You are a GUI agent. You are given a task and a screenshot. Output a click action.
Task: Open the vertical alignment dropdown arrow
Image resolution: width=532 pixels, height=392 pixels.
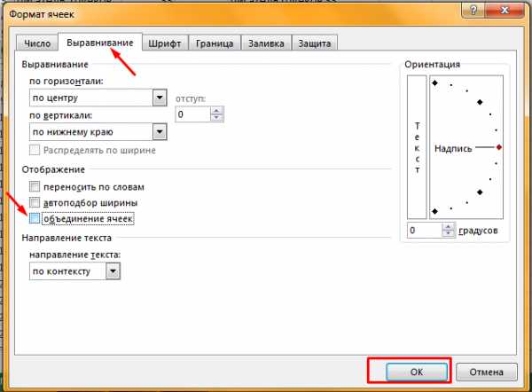pos(160,132)
